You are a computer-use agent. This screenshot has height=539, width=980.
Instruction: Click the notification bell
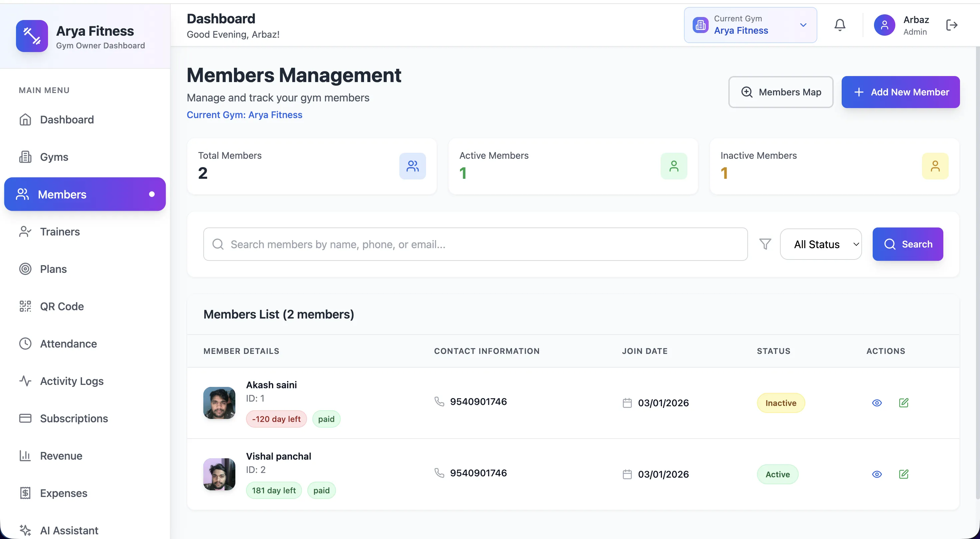[839, 24]
